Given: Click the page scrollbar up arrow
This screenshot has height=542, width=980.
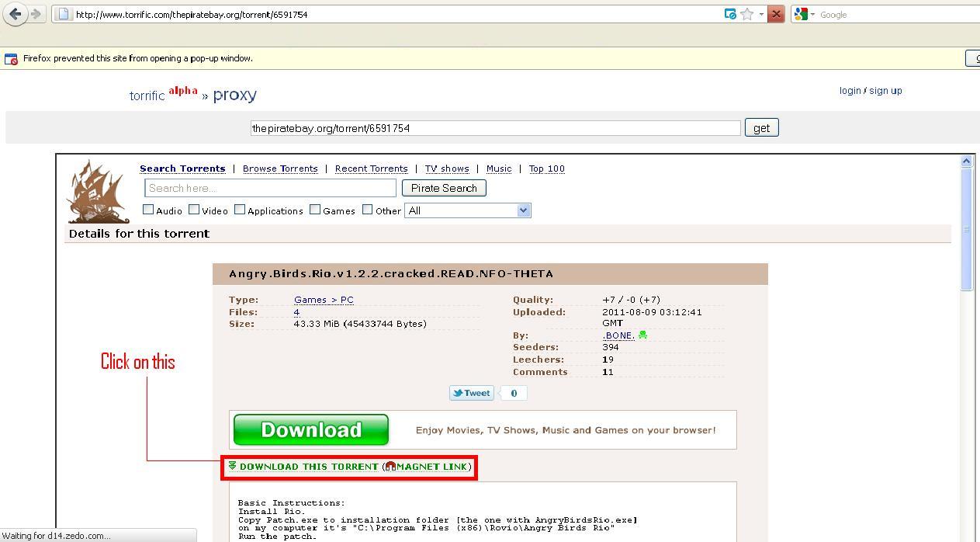Looking at the screenshot, I should 966,162.
